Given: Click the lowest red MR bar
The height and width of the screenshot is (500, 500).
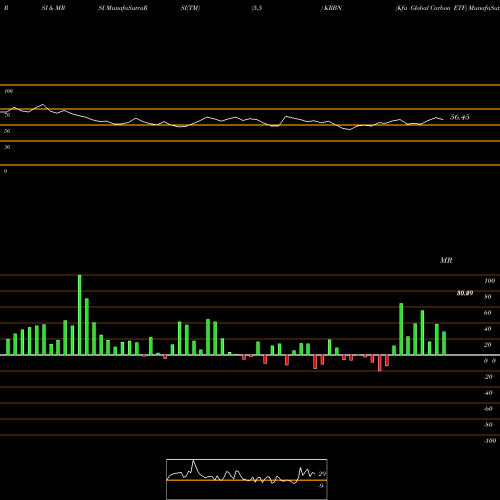Looking at the screenshot, I should [380, 363].
